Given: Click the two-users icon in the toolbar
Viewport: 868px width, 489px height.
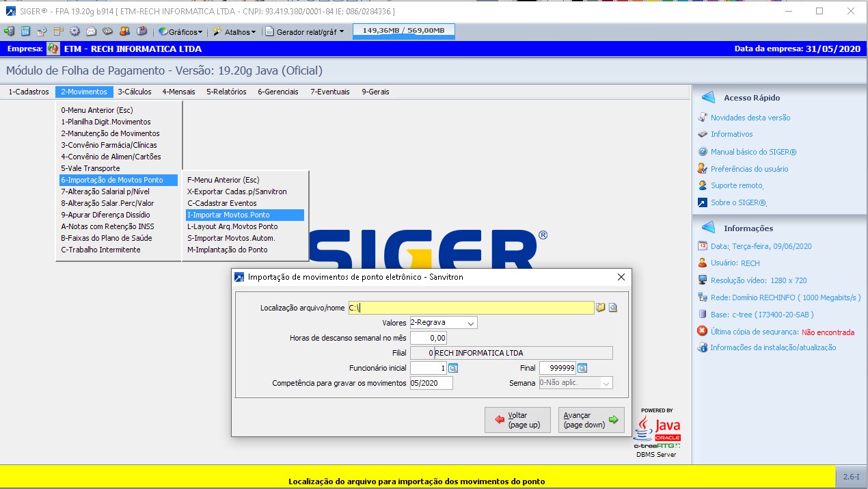Looking at the screenshot, I should [124, 31].
